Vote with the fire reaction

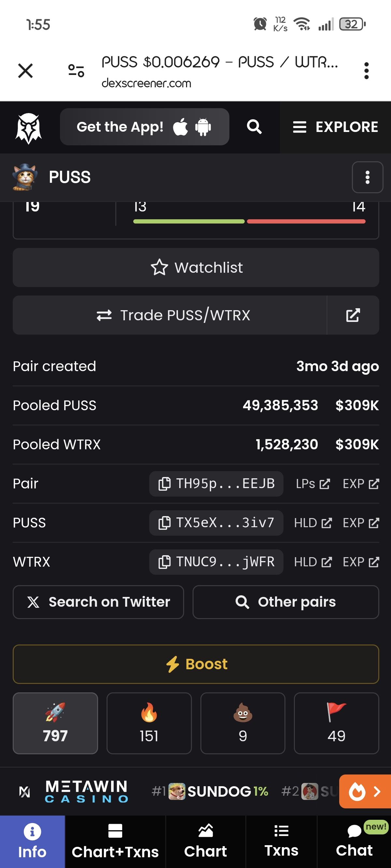coord(149,723)
